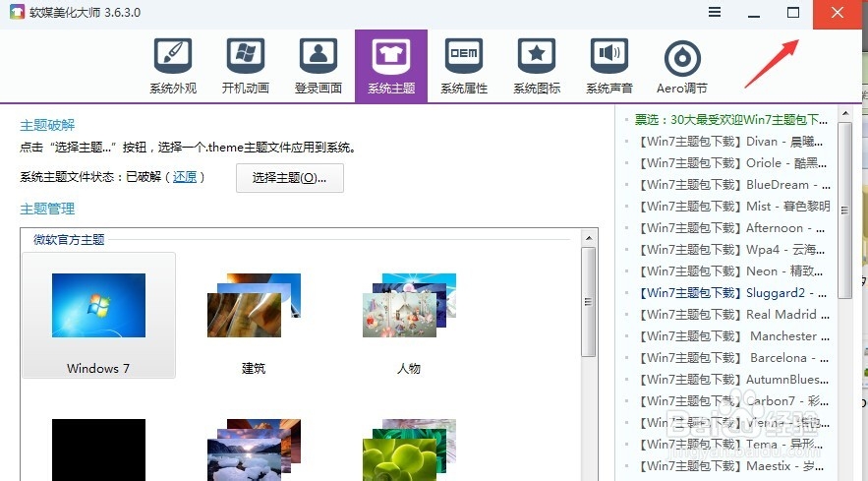The width and height of the screenshot is (868, 481).
Task: Select the black theme thumbnail
Action: pyautogui.click(x=98, y=450)
